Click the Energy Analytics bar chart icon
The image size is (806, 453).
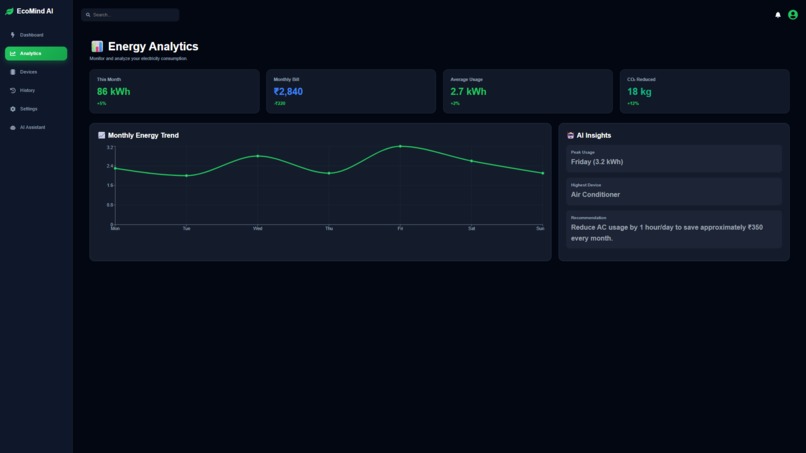(x=97, y=46)
